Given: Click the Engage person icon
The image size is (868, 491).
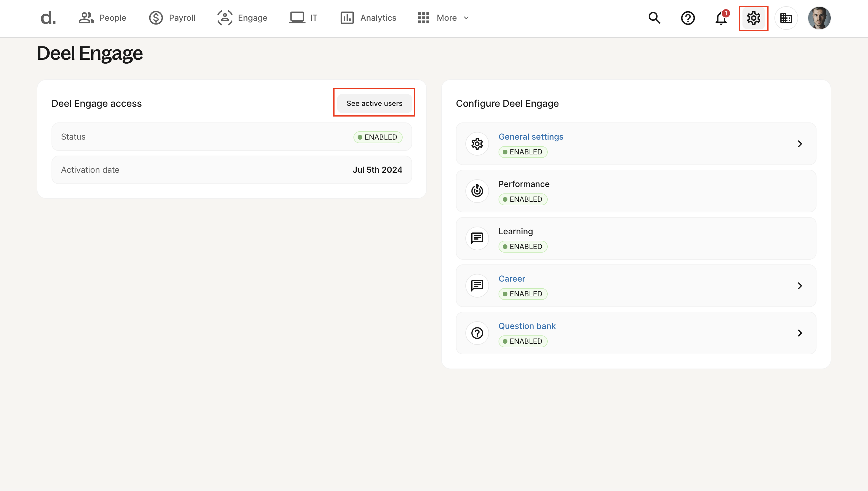Looking at the screenshot, I should pos(225,18).
